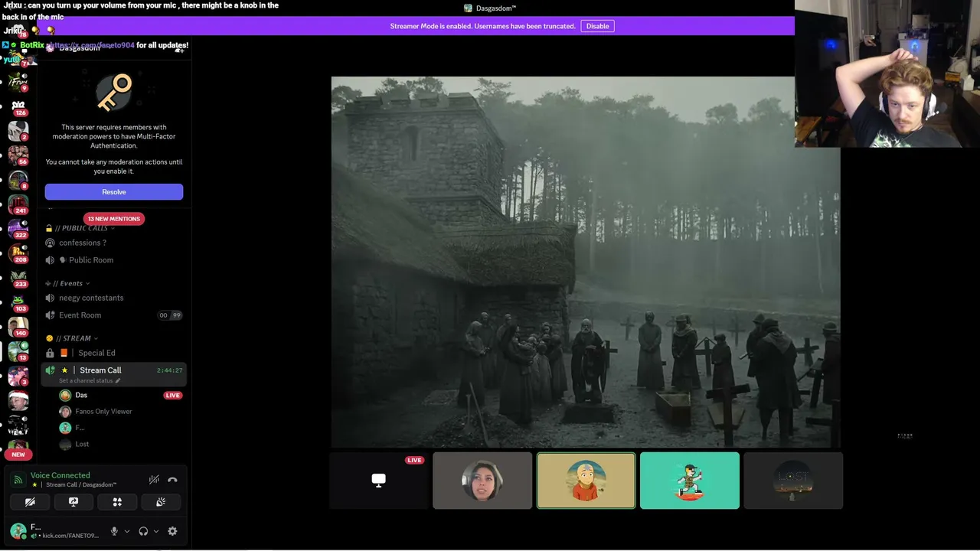Click the kick.com/FANETO9 status text
Screen dimensions: 980x551
click(x=69, y=536)
